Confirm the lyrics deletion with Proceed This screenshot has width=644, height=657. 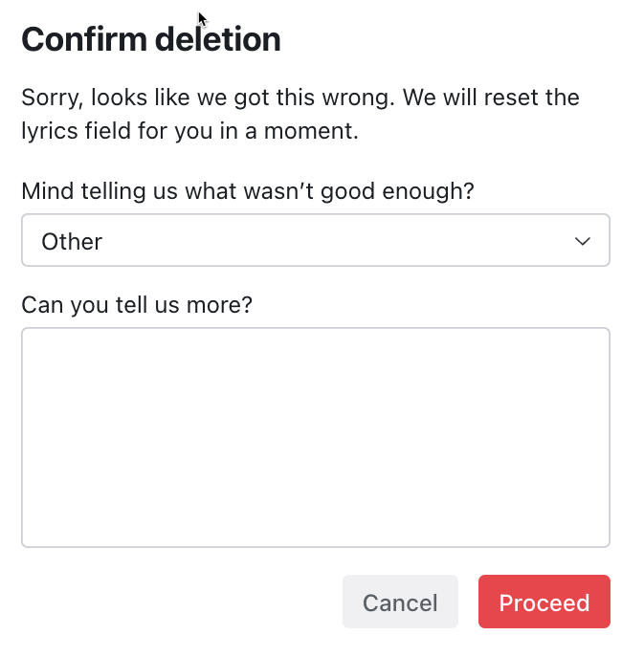pyautogui.click(x=544, y=602)
